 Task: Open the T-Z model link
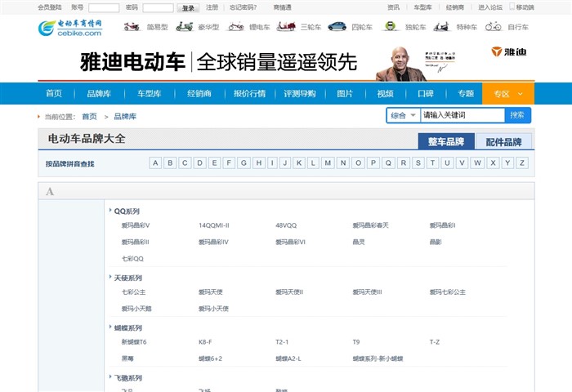point(435,342)
